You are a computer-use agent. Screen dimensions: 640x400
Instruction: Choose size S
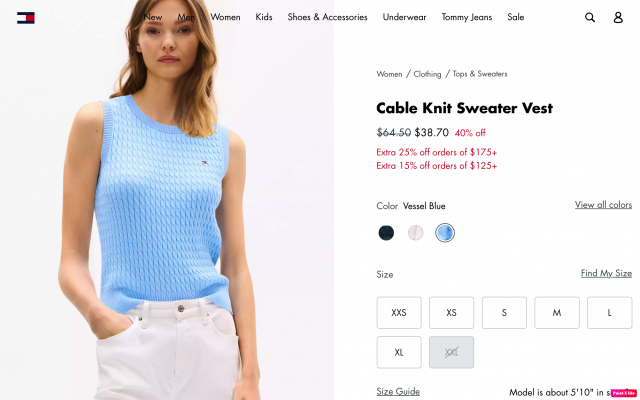[504, 313]
